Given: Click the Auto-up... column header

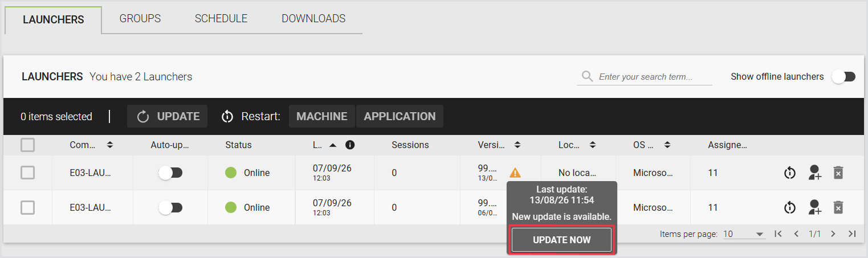Looking at the screenshot, I should pyautogui.click(x=170, y=145).
